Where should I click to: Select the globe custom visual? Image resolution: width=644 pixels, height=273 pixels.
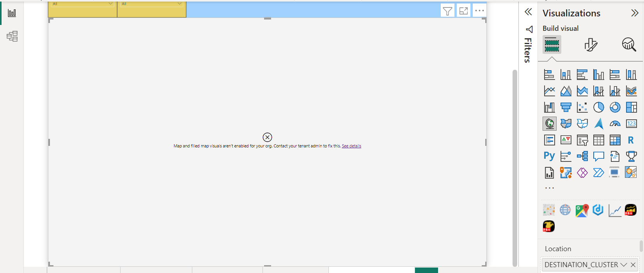pyautogui.click(x=565, y=210)
